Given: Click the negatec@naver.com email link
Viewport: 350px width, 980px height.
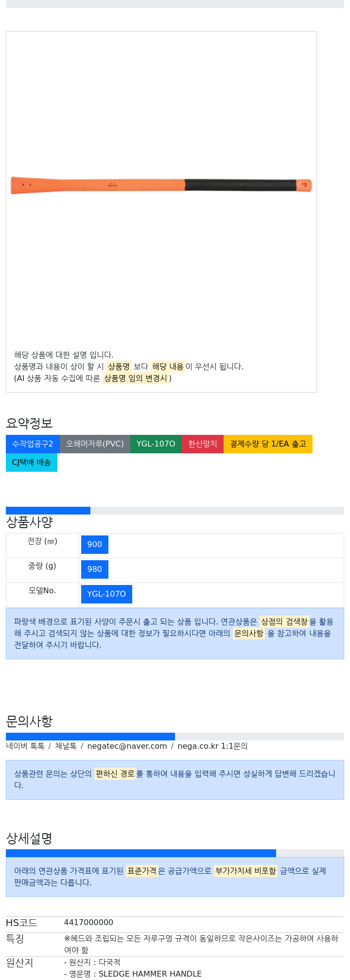Looking at the screenshot, I should pos(127,746).
